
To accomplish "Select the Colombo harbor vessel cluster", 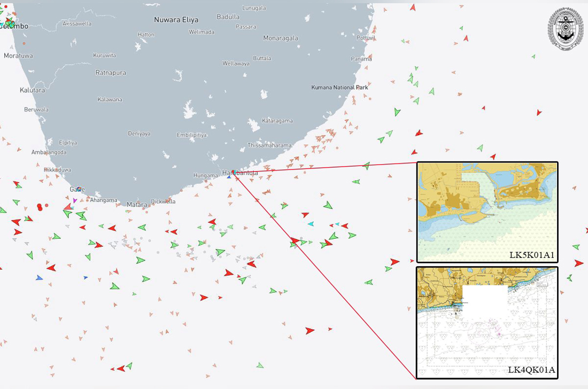I will tap(9, 22).
